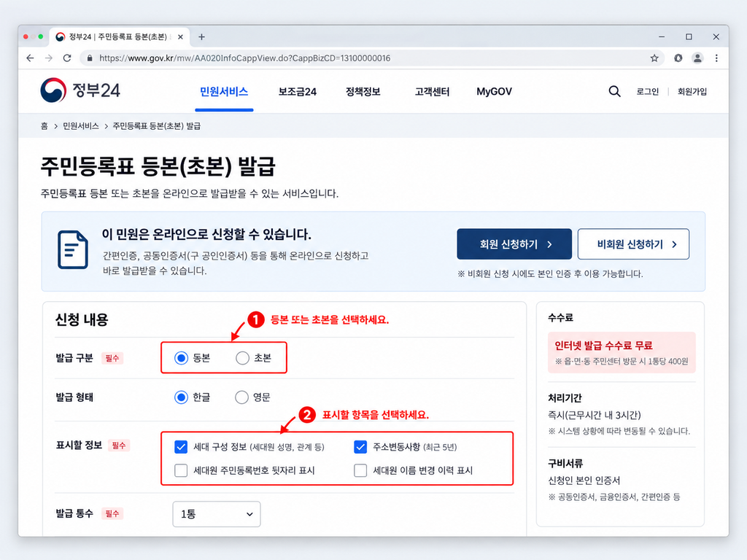Uncheck 세대 구성 정보 checkbox
Viewport: 747px width, 560px height.
(181, 447)
